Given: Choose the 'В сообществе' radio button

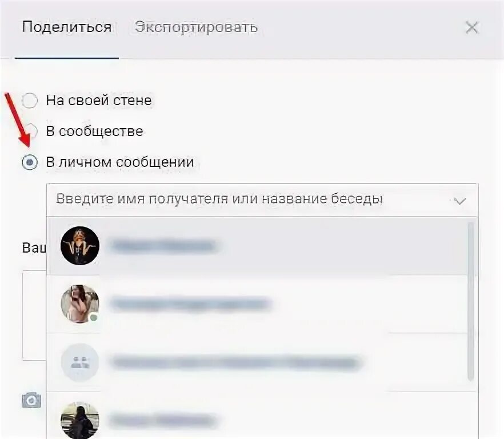Looking at the screenshot, I should 32,131.
